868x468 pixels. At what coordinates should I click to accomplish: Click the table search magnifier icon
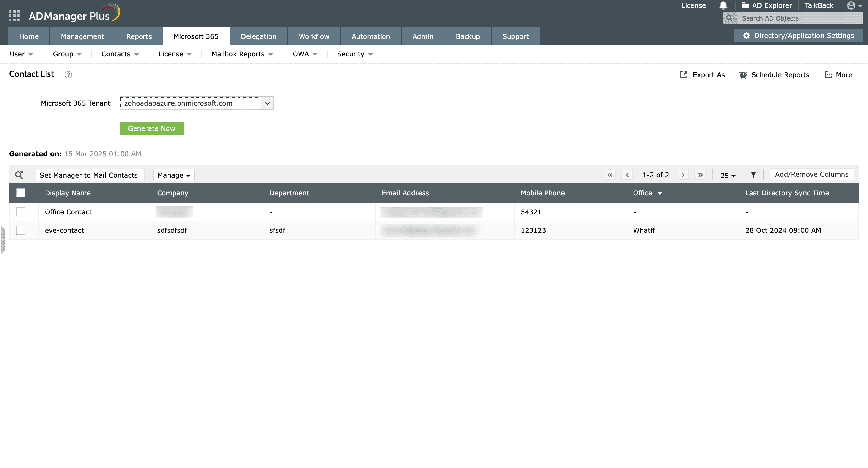coord(19,175)
